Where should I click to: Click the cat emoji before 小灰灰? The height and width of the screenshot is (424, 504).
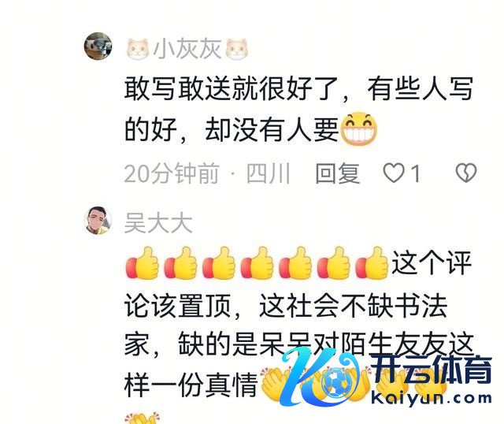point(138,49)
